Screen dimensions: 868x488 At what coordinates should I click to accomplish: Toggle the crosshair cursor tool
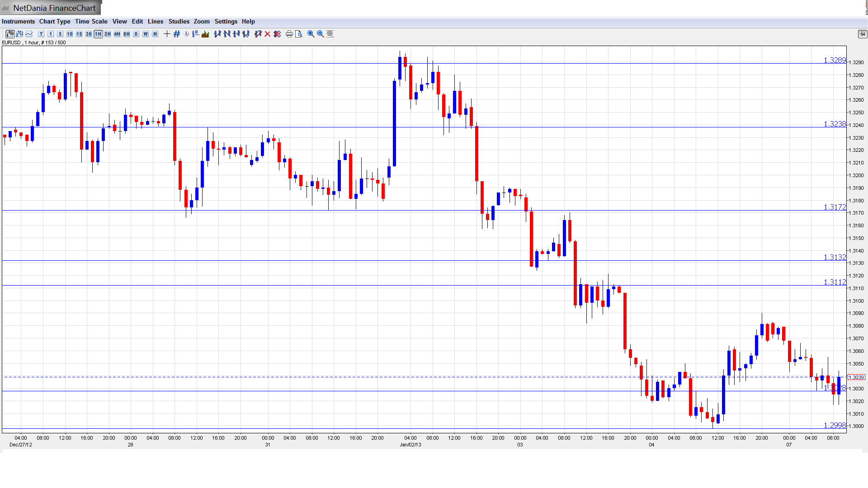[167, 34]
